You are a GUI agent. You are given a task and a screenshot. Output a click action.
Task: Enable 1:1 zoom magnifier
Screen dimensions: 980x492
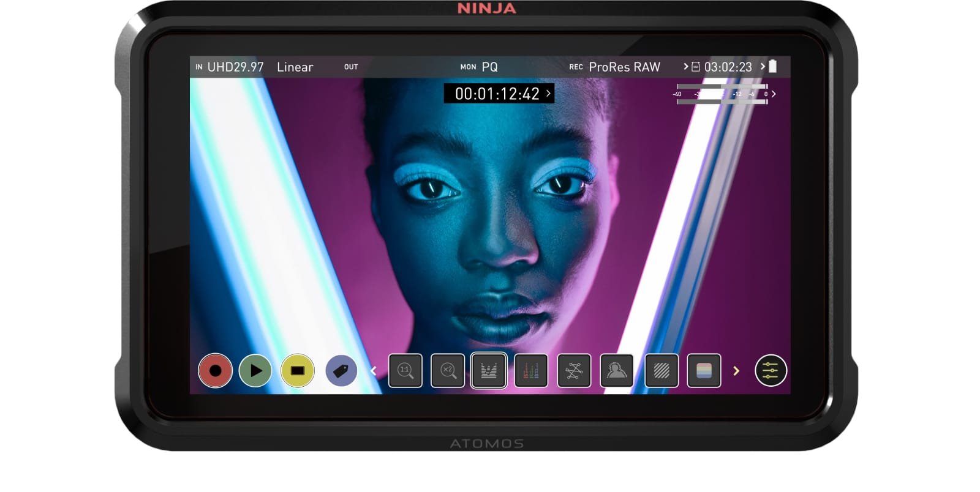coord(405,371)
